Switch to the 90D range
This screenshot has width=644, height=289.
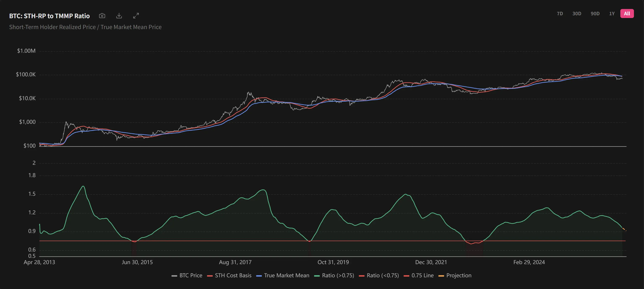pyautogui.click(x=595, y=14)
